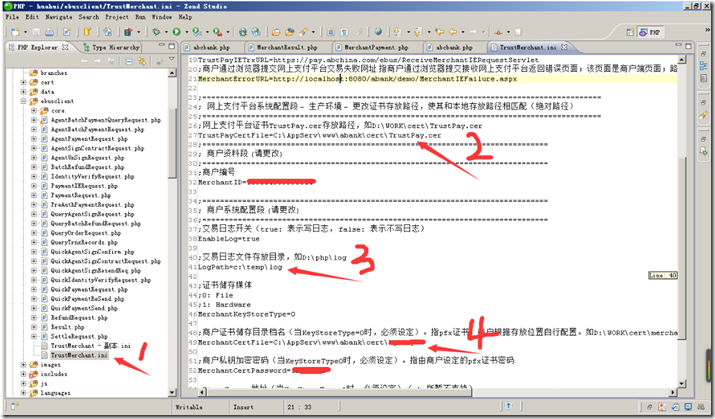Image resolution: width=715 pixels, height=419 pixels.
Task: Switch to the PHP perspective button
Action: (x=650, y=32)
